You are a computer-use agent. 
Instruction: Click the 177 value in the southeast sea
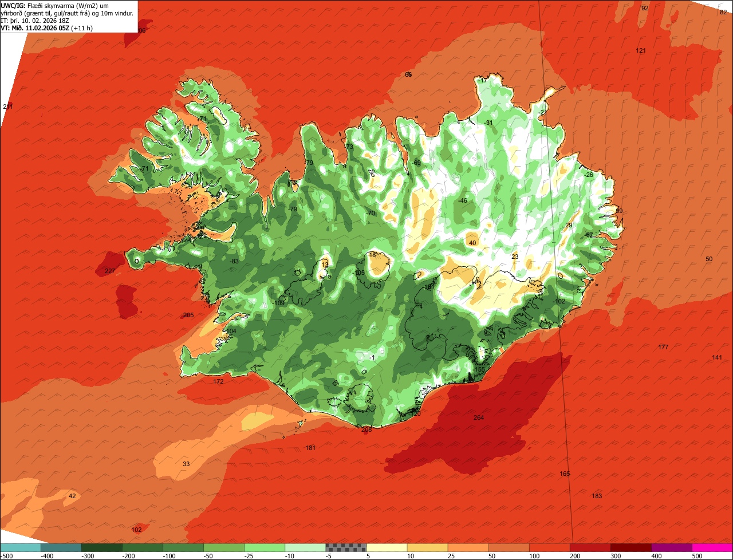click(x=663, y=347)
